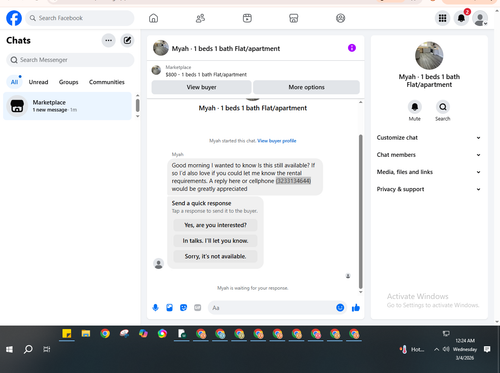This screenshot has width=500, height=373.
Task: Click the microphone voice clip icon
Action: pyautogui.click(x=155, y=308)
